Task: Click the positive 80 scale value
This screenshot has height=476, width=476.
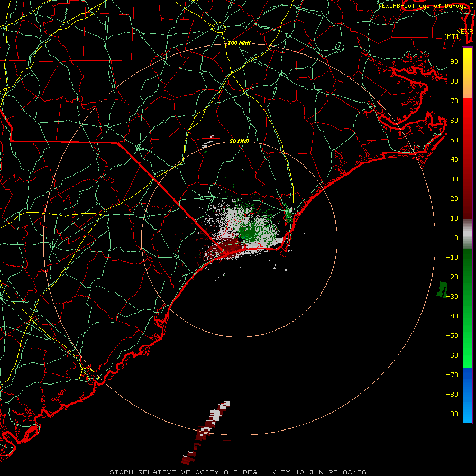Action: [454, 81]
